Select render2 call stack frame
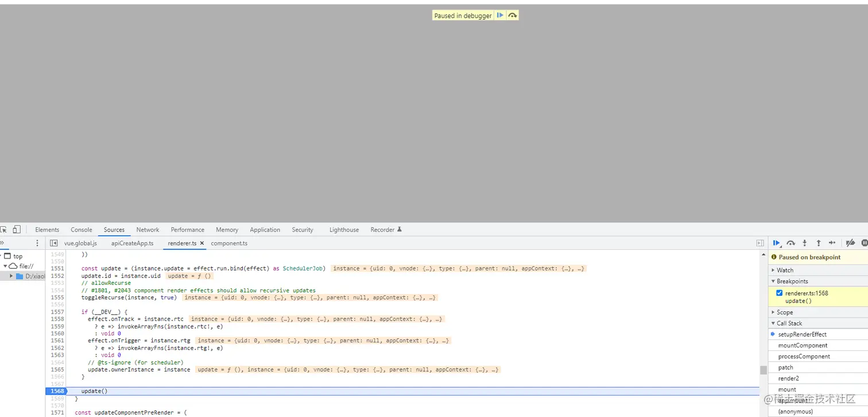This screenshot has height=417, width=868. (818, 378)
